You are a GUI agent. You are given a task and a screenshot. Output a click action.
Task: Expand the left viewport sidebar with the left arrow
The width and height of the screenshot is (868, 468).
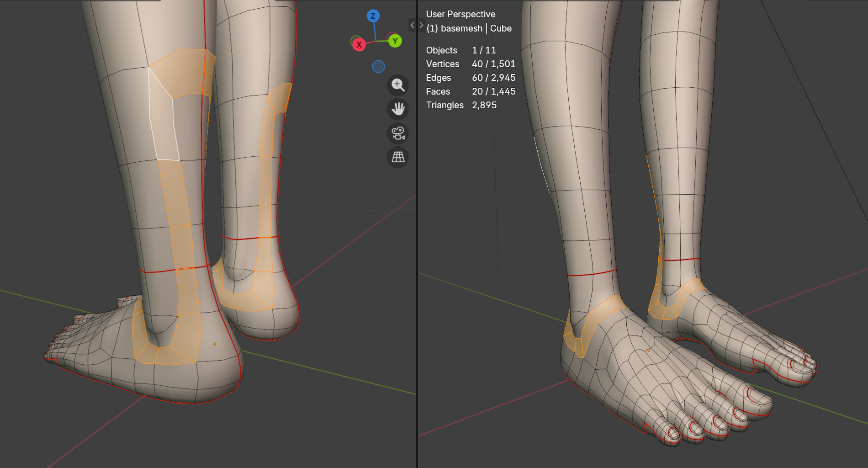[x=413, y=25]
